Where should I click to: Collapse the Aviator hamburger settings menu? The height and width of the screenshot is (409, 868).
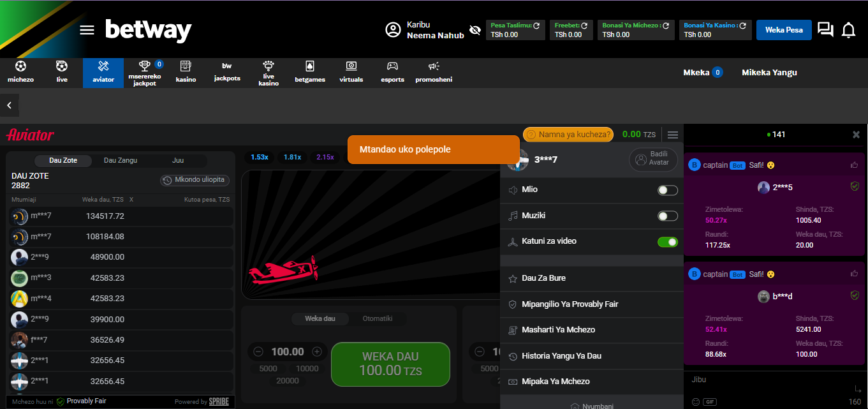(x=673, y=135)
